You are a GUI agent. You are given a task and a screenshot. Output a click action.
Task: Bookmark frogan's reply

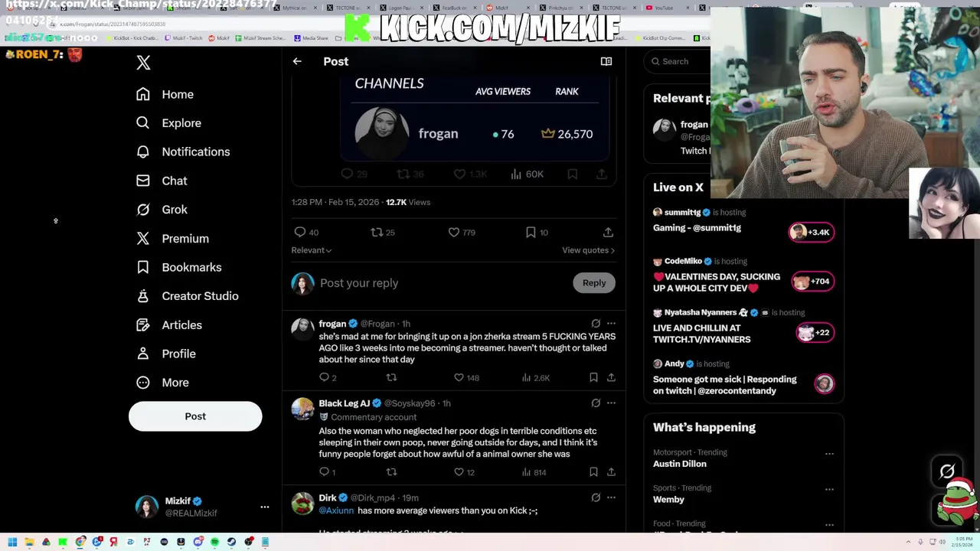coord(593,377)
